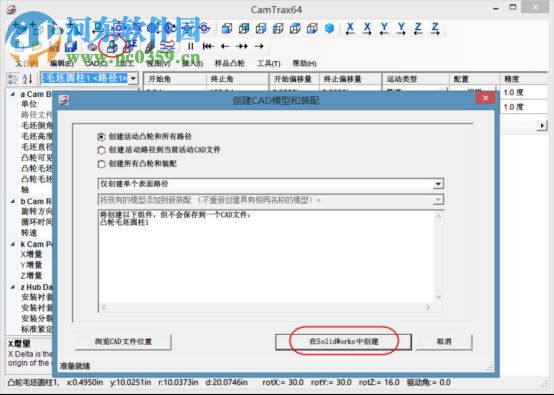
Task: Open the 帮助(H) menu
Action: [304, 64]
